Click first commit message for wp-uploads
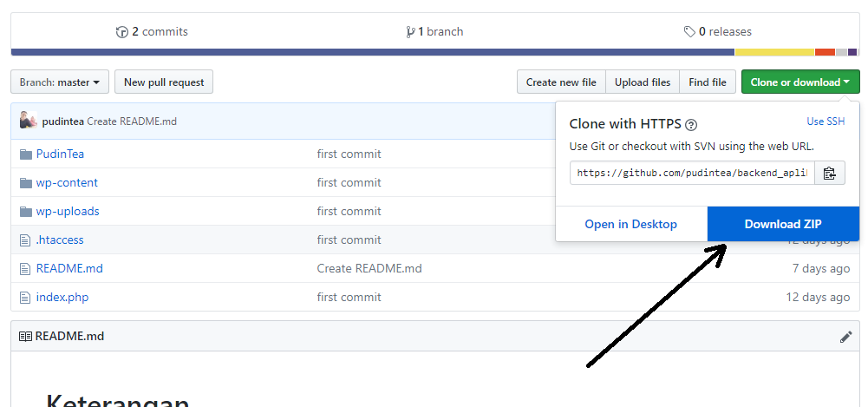The image size is (868, 407). click(x=349, y=212)
